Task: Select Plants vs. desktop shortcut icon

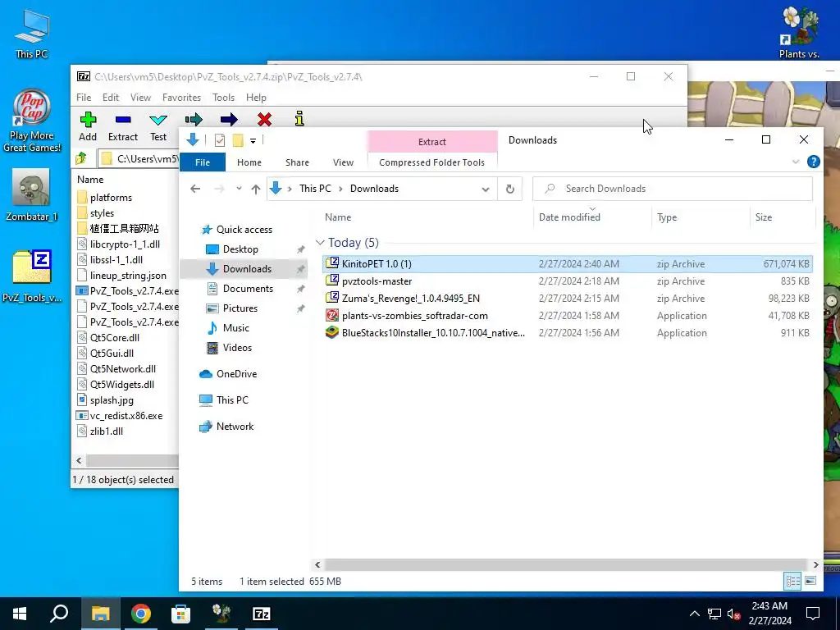Action: (799, 33)
